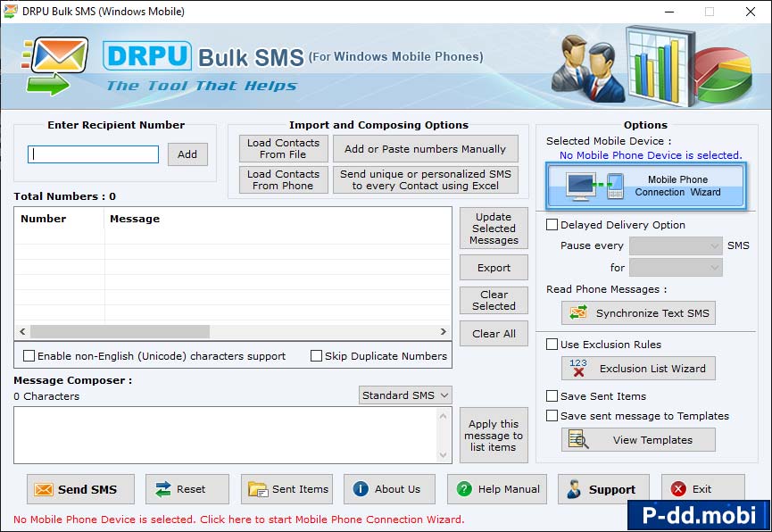Check Skip Duplicate Numbers
Viewport: 772px width, 532px height.
tap(317, 355)
